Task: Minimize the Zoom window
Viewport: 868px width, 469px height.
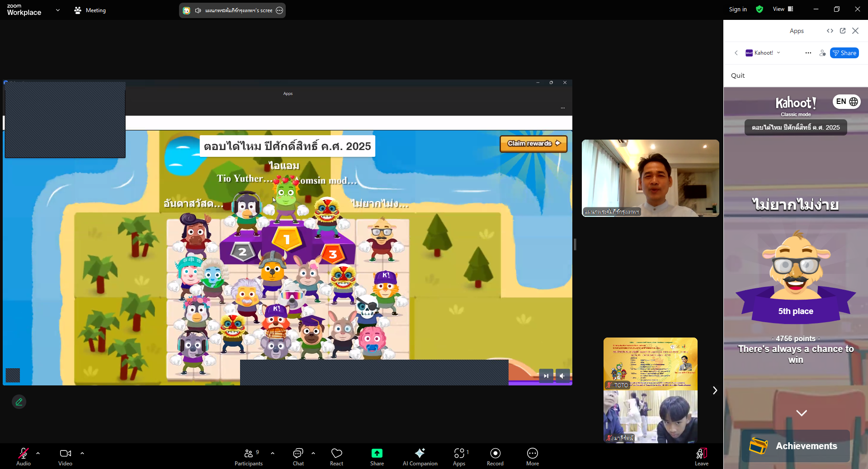Action: pos(816,9)
